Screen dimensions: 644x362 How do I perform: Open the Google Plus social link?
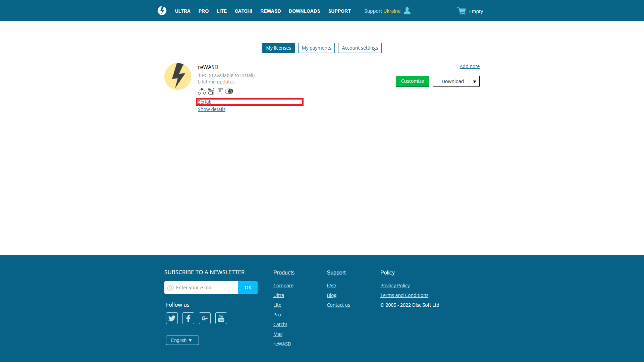[x=205, y=318]
